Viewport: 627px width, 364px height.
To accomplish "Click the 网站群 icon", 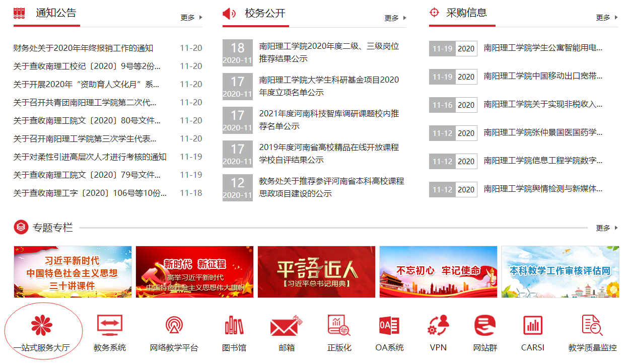I will [x=485, y=326].
